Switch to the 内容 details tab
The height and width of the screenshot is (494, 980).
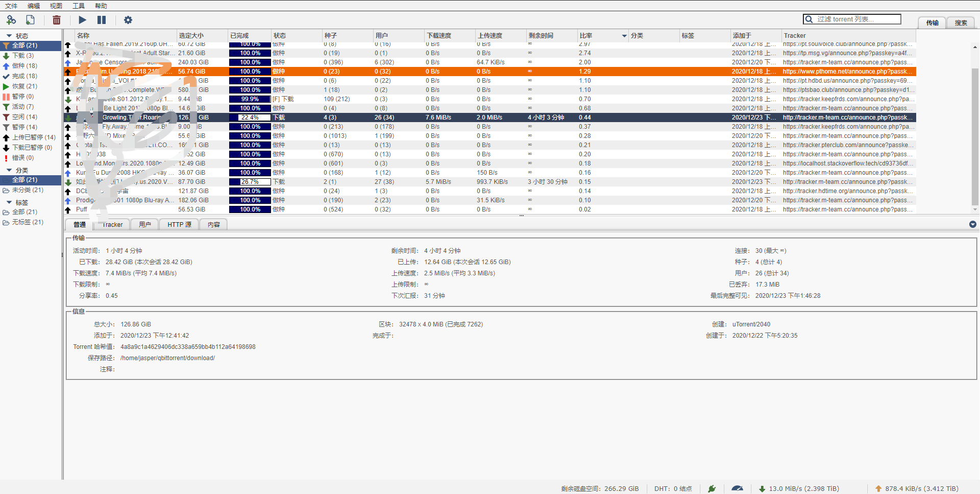[x=214, y=225]
